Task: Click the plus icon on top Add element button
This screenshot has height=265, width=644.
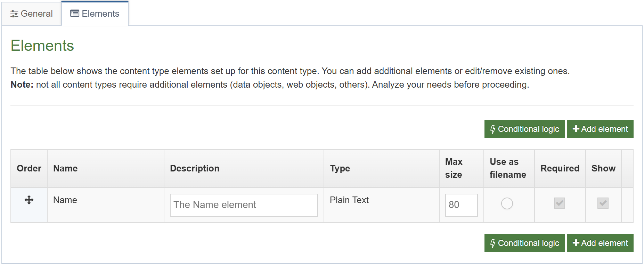Action: pyautogui.click(x=576, y=129)
